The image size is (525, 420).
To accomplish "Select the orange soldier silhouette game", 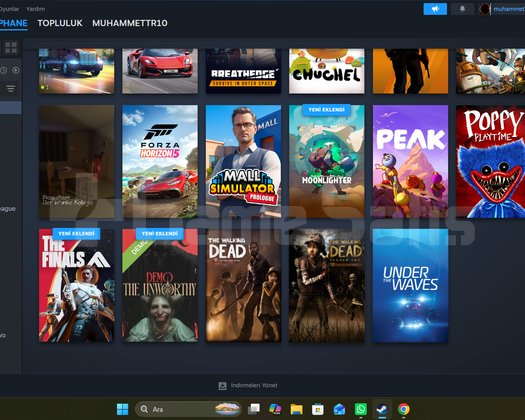I will 410,71.
